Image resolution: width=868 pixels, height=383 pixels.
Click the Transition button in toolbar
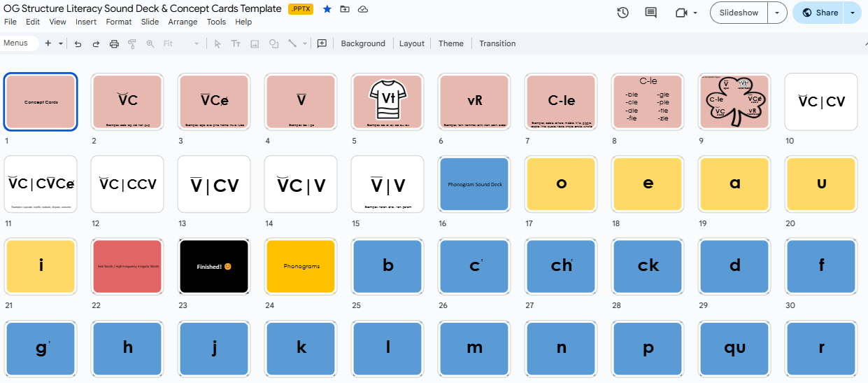pyautogui.click(x=497, y=43)
